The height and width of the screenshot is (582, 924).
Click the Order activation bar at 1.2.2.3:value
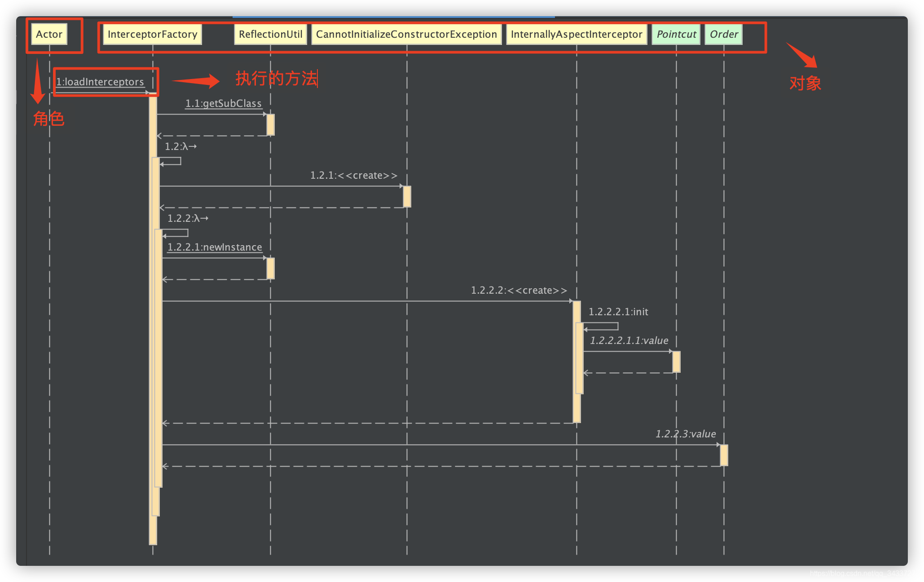724,455
